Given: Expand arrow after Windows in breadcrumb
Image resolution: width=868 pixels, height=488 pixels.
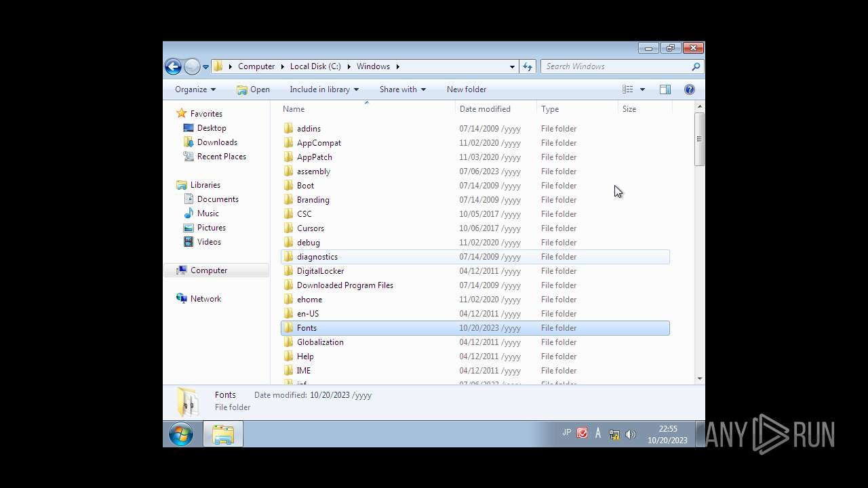Looking at the screenshot, I should point(398,66).
